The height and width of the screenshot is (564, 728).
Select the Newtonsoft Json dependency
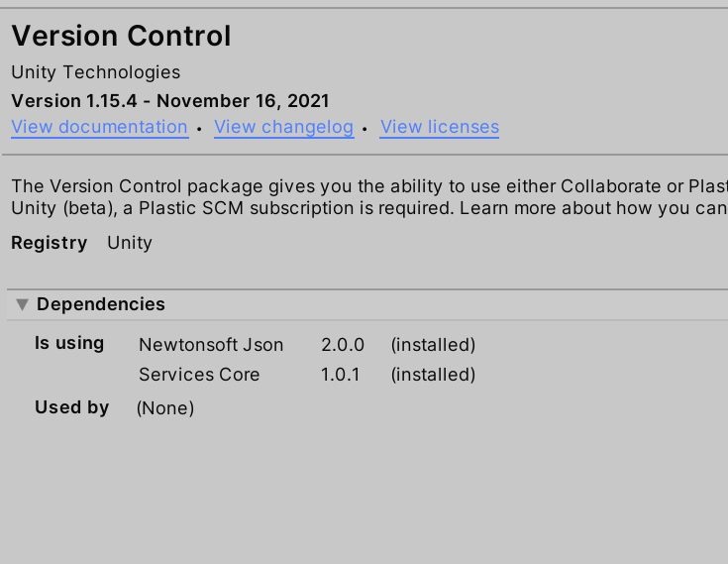(211, 345)
